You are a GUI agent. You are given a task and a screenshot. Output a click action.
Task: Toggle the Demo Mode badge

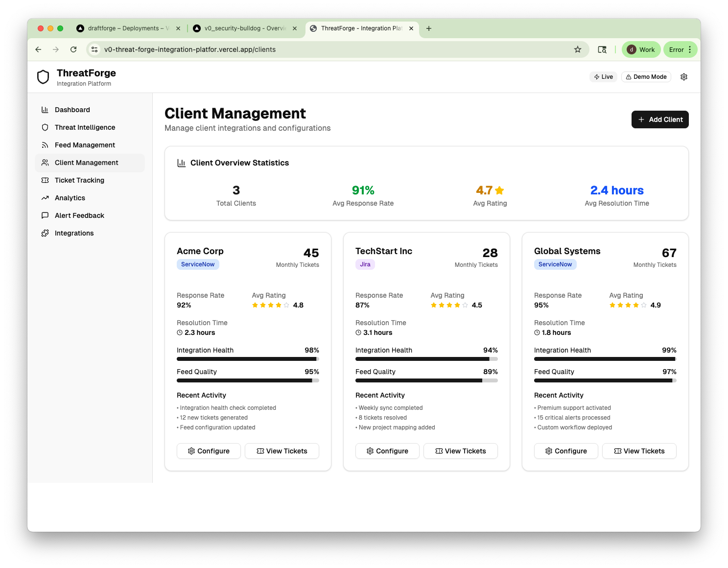(646, 77)
